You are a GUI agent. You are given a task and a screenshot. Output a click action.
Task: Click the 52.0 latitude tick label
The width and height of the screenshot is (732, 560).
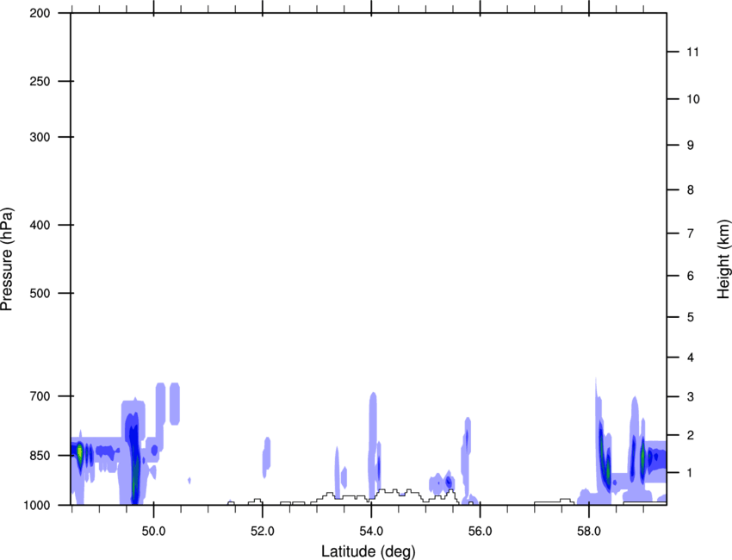[263, 532]
